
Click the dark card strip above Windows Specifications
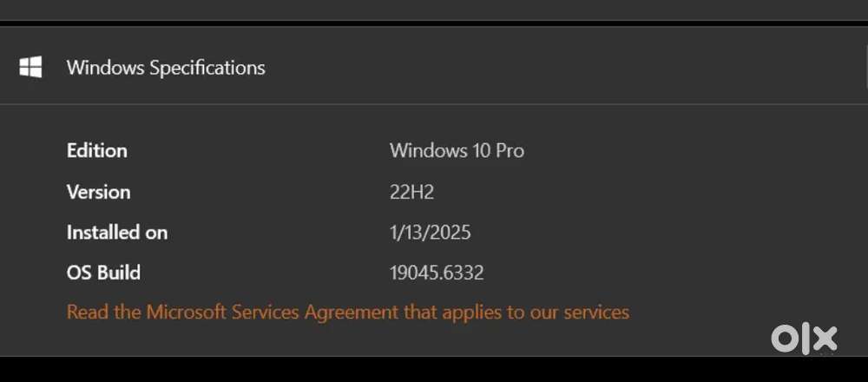pos(434,10)
